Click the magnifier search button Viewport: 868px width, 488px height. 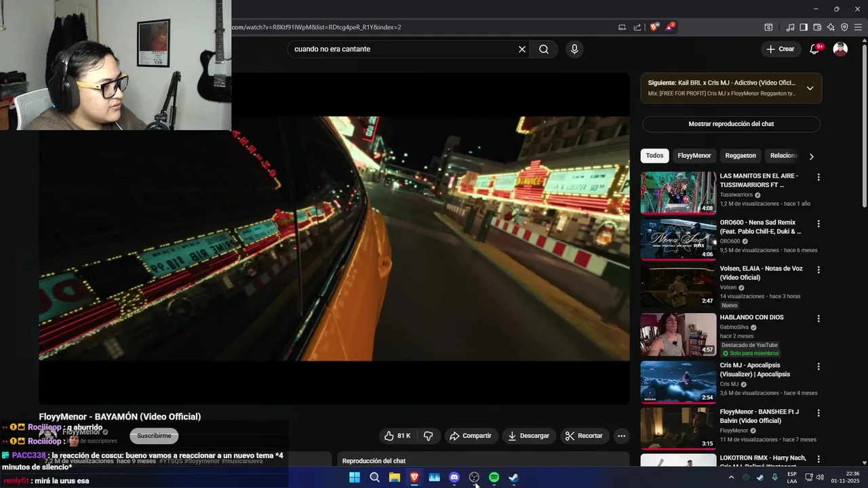[544, 49]
